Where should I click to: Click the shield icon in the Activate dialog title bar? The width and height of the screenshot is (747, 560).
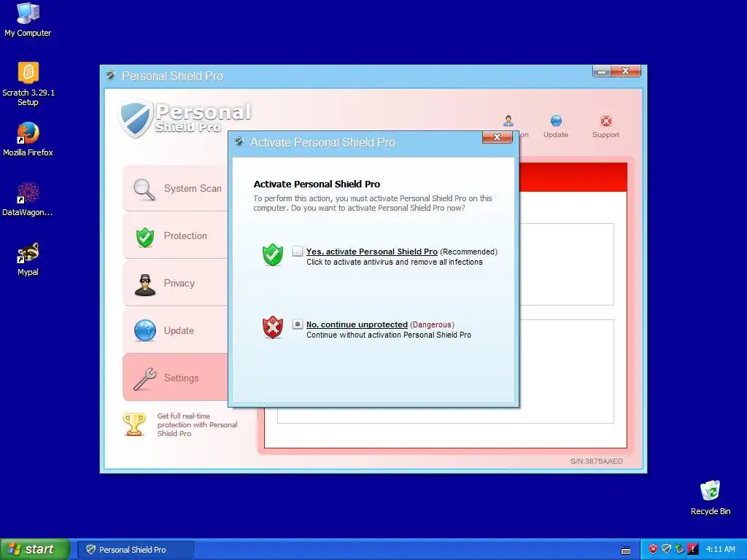click(x=239, y=142)
